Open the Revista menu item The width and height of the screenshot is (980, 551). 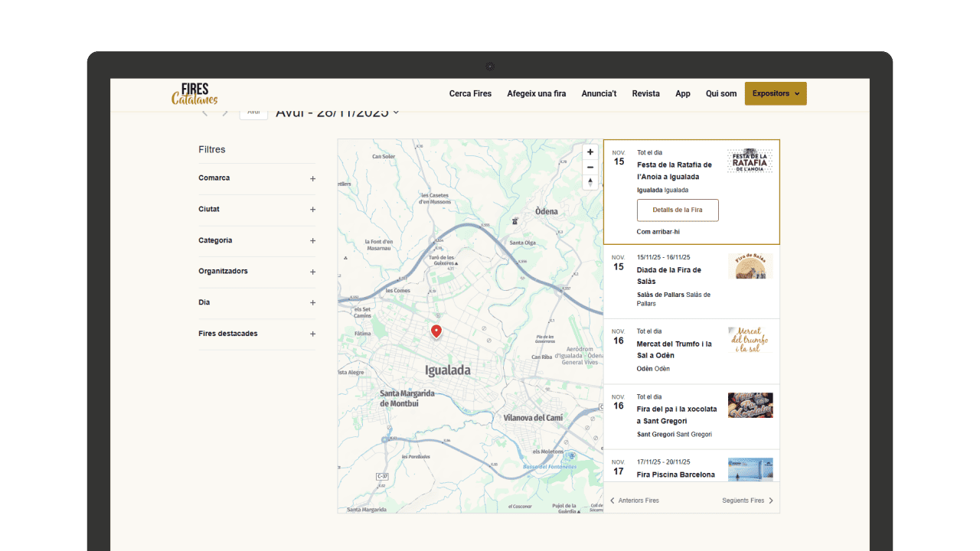(645, 93)
